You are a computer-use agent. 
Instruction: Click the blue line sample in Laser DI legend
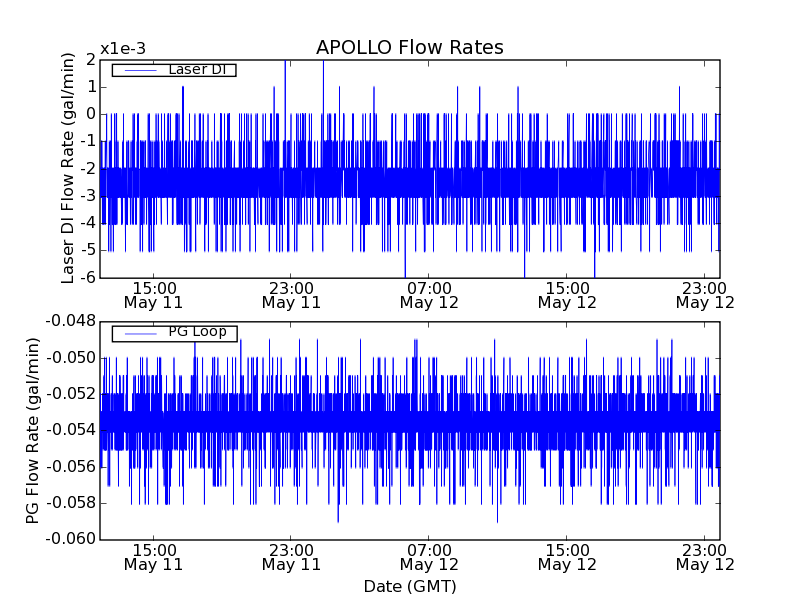tap(138, 70)
